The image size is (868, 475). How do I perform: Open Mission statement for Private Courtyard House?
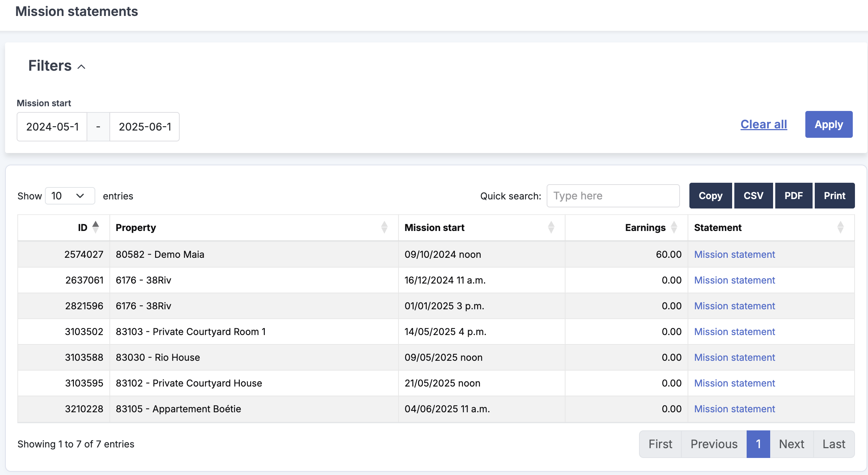pos(734,383)
